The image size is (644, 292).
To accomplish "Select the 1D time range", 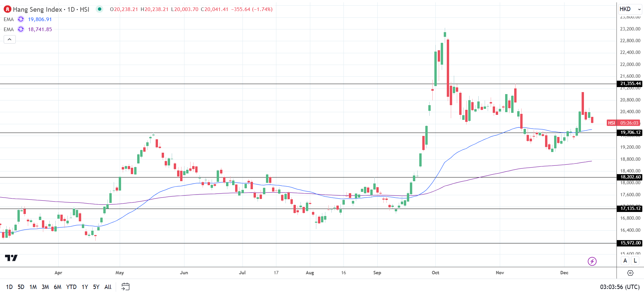I will coord(9,287).
